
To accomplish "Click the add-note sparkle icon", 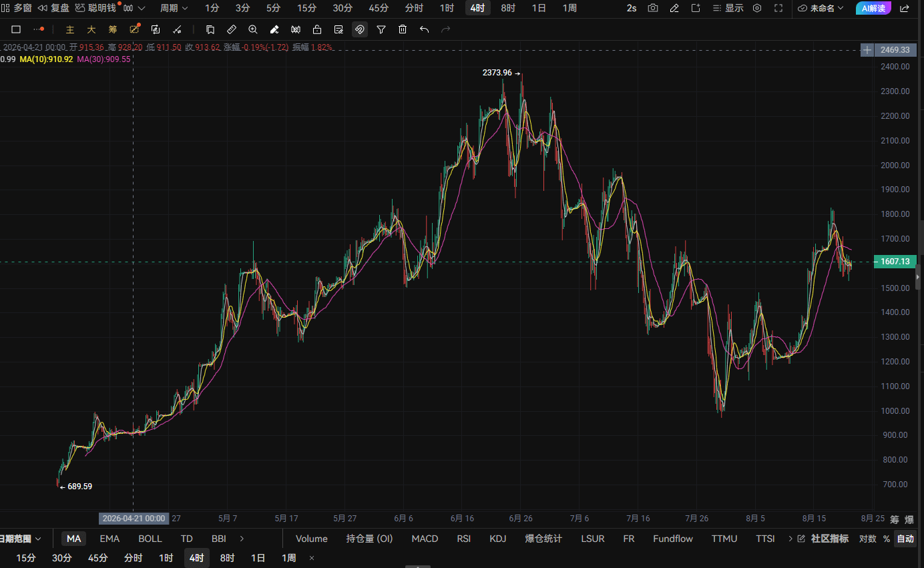I will click(x=696, y=8).
